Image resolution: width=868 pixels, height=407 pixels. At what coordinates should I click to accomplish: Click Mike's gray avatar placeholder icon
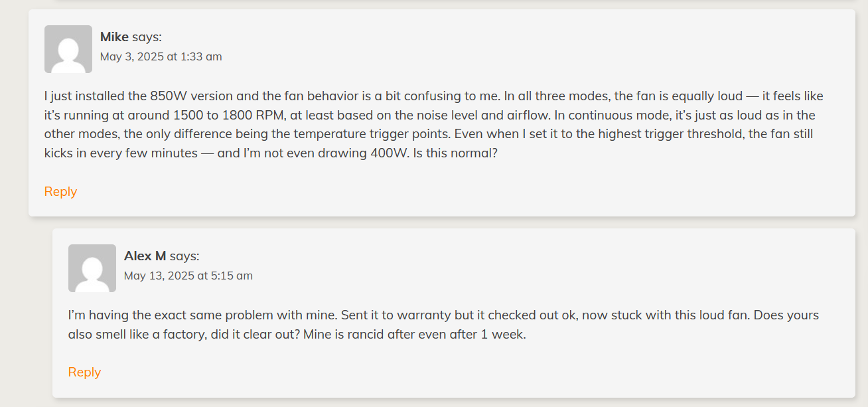click(68, 49)
